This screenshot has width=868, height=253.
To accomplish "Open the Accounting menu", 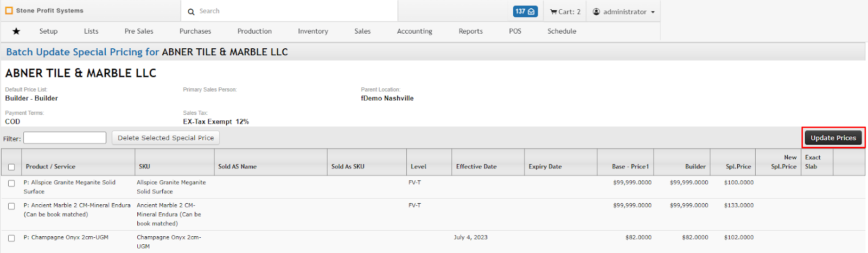I will pyautogui.click(x=414, y=31).
